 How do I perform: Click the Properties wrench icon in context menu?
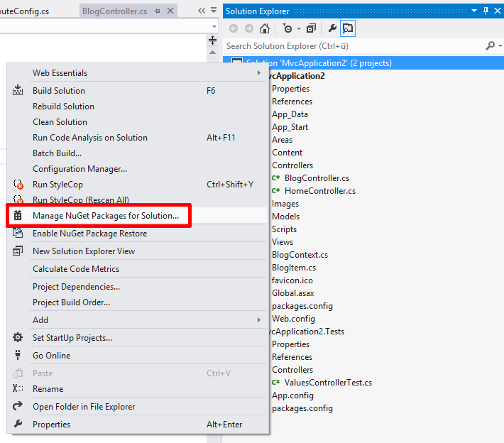pyautogui.click(x=18, y=424)
